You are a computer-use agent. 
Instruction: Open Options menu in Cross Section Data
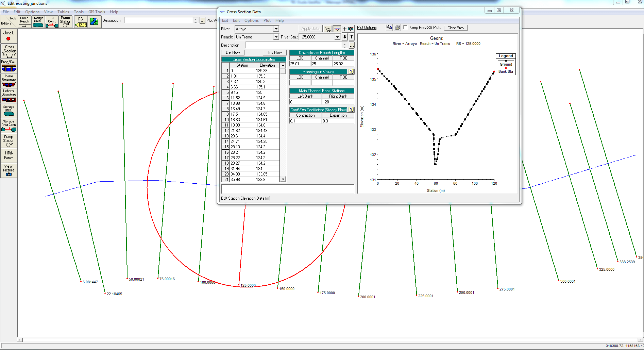click(252, 20)
